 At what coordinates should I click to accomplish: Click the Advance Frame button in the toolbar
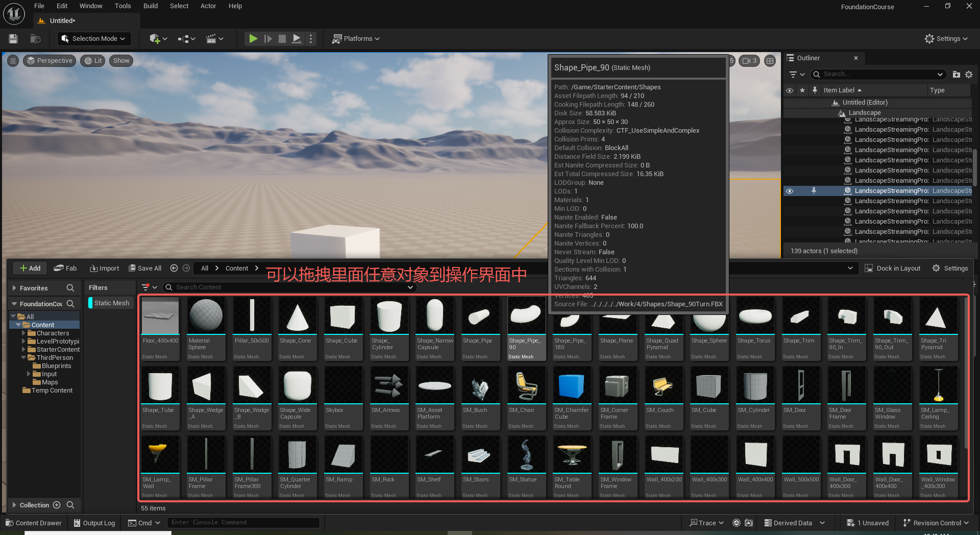[267, 39]
